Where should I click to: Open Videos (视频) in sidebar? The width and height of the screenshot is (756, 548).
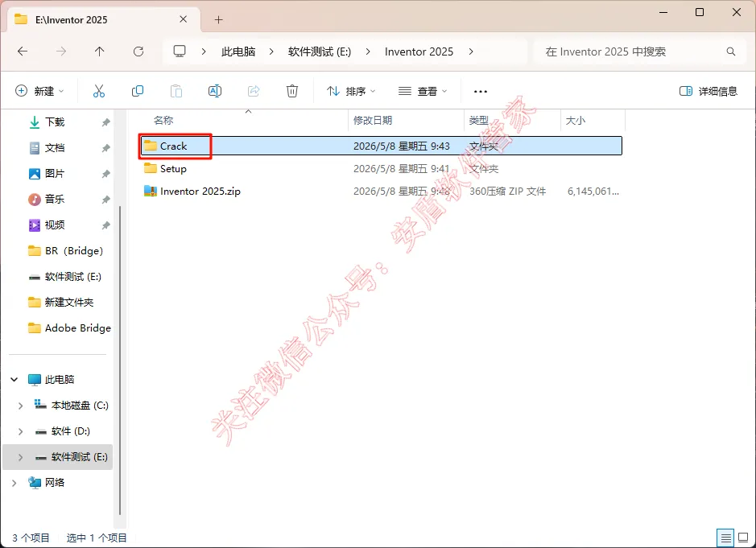point(55,225)
